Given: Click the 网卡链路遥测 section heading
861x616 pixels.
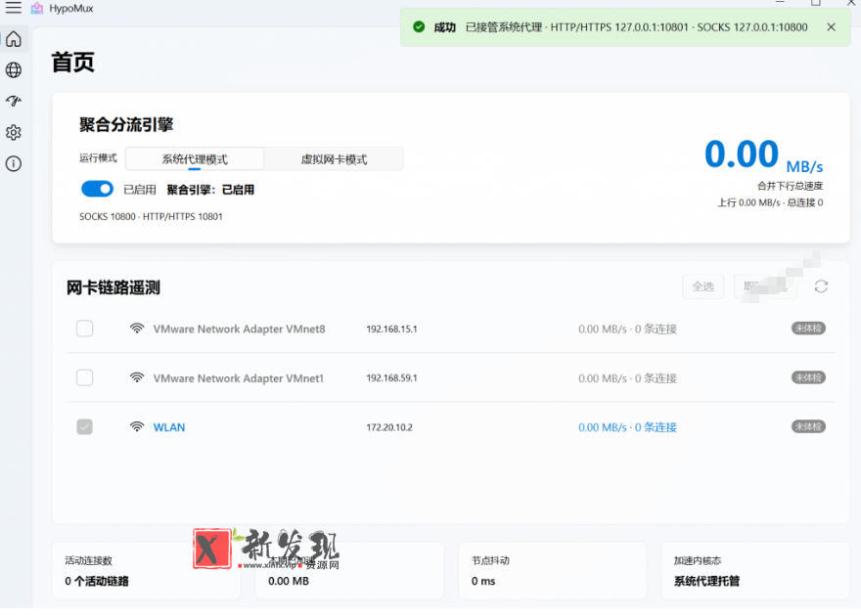Looking at the screenshot, I should [x=113, y=287].
